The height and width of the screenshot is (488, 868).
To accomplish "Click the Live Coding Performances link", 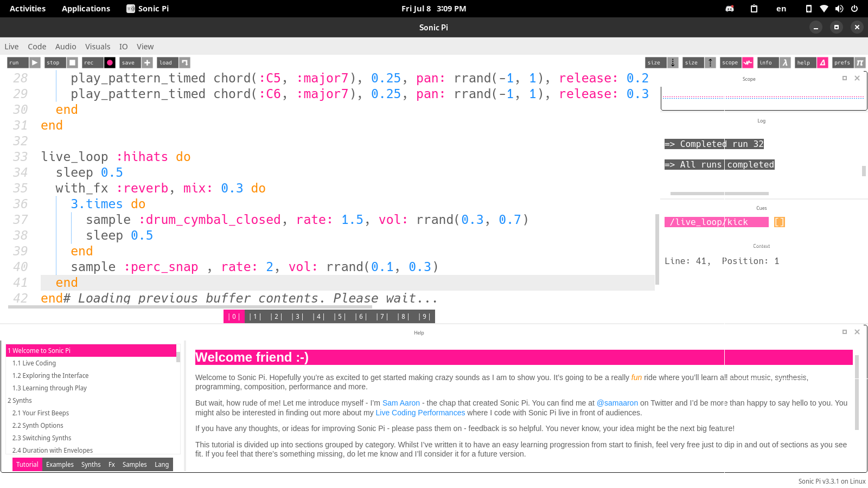I will click(420, 413).
